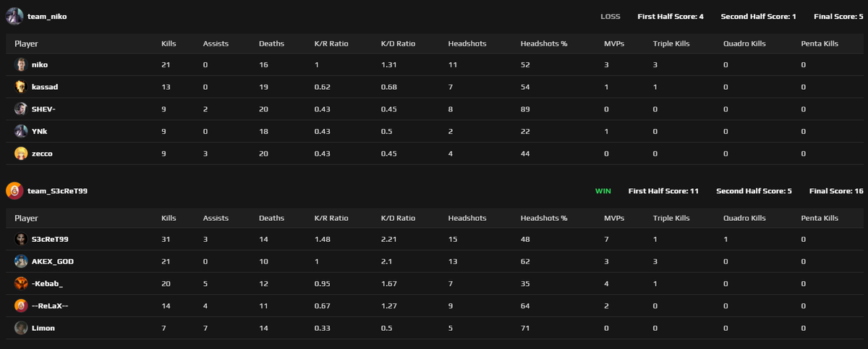Click Kills header in team_S3cReT99 table
868x349 pixels.
tap(169, 218)
